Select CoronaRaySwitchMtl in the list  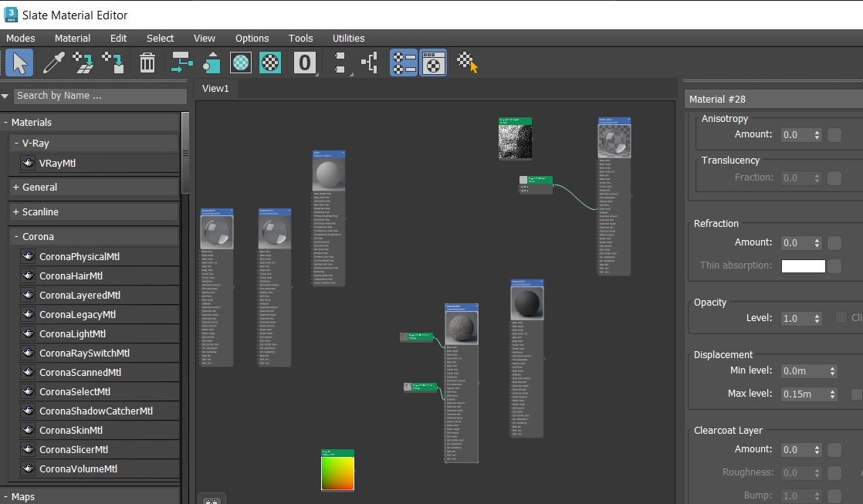[100, 353]
